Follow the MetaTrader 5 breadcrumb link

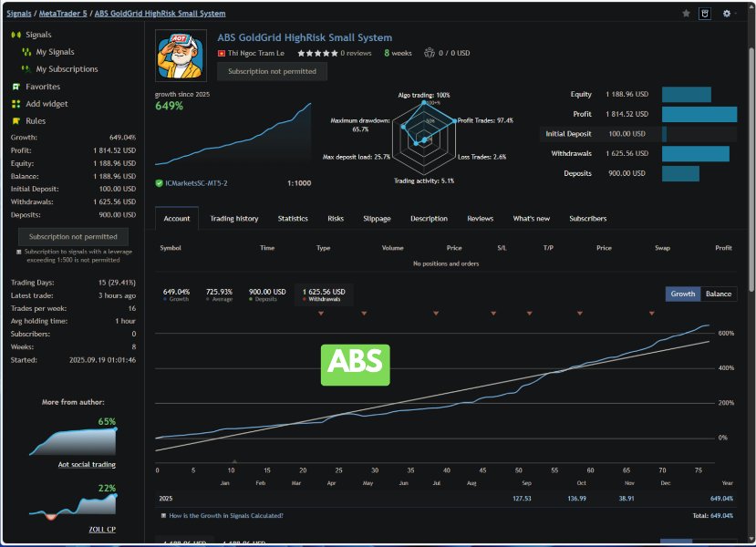click(x=62, y=13)
